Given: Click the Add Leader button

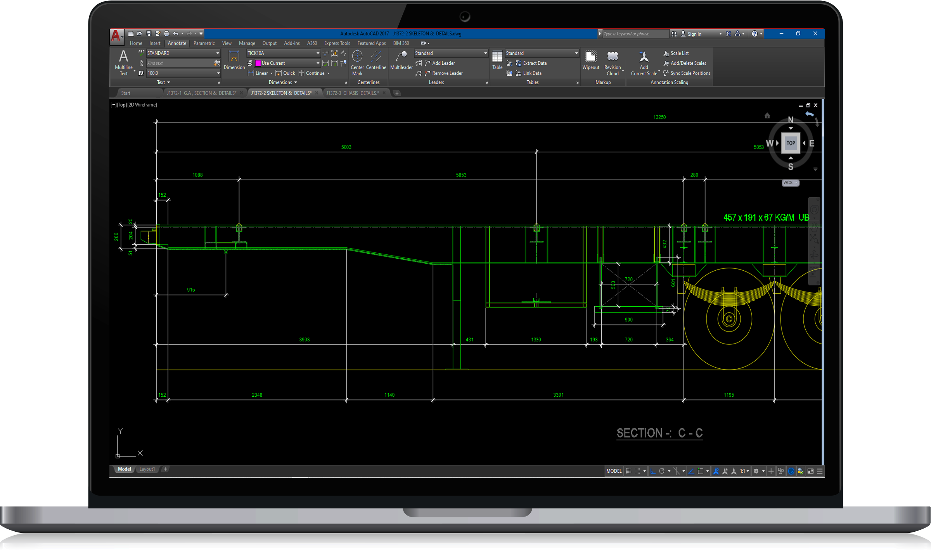Looking at the screenshot, I should click(443, 63).
